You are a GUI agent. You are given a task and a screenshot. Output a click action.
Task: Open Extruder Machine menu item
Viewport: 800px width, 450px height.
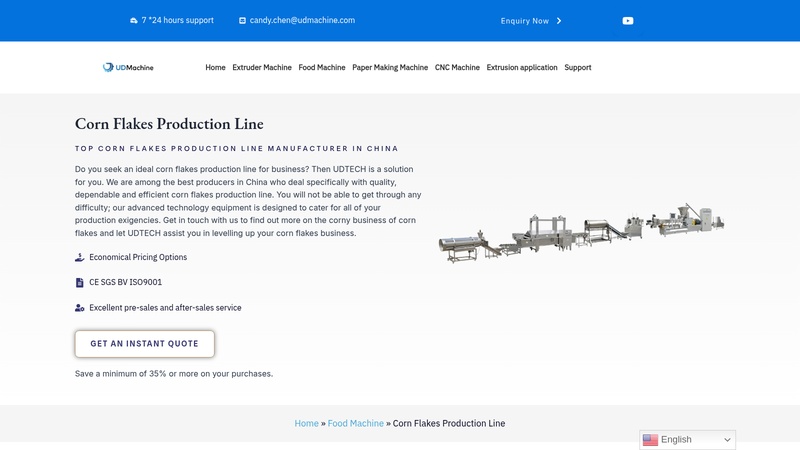262,67
